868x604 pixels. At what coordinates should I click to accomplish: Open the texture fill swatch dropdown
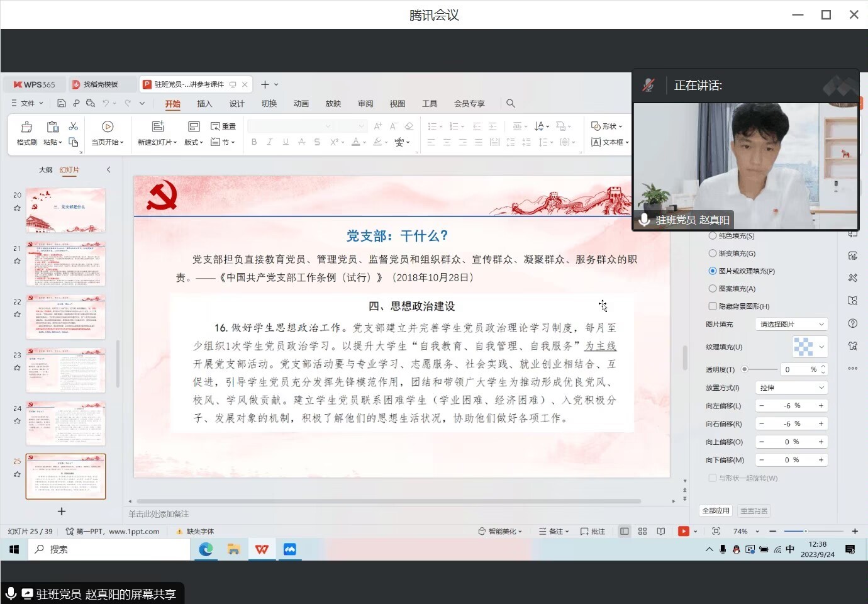(x=809, y=347)
